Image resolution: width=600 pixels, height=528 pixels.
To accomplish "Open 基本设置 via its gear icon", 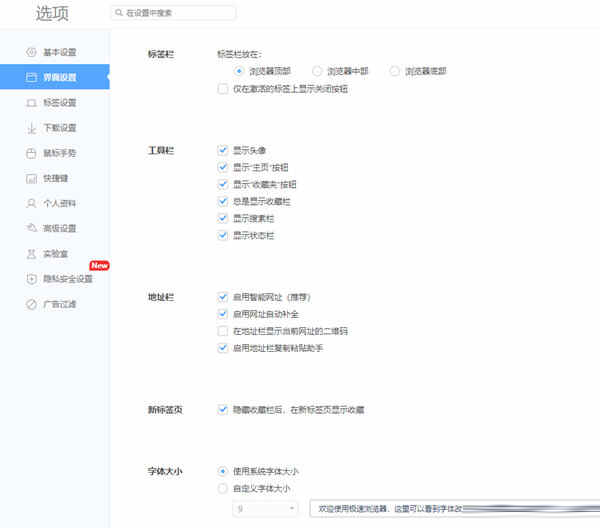I will pyautogui.click(x=32, y=51).
